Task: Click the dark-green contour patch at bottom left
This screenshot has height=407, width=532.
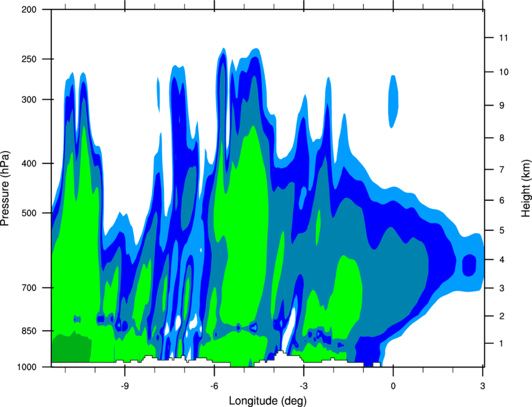Action: tap(71, 348)
